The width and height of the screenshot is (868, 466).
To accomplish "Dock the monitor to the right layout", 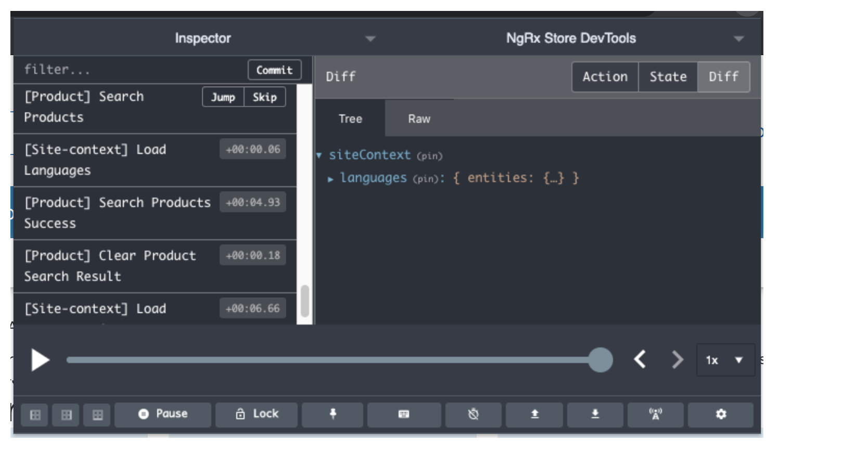I will [67, 415].
